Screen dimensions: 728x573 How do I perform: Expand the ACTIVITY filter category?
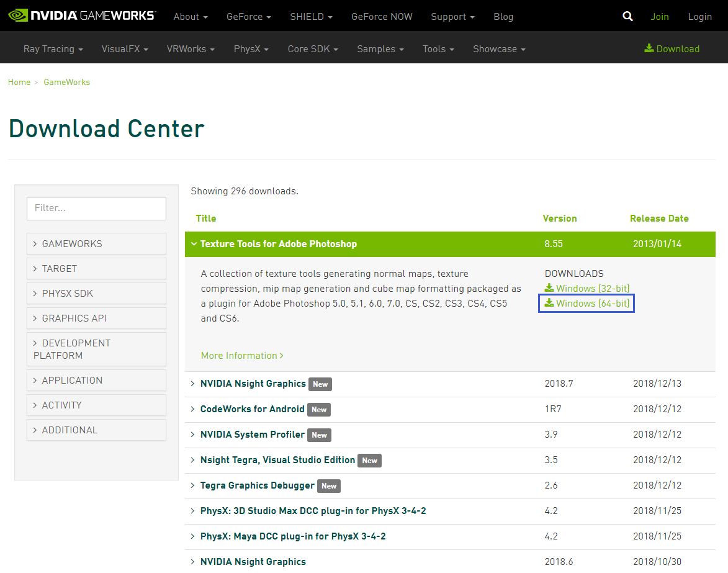pos(97,405)
